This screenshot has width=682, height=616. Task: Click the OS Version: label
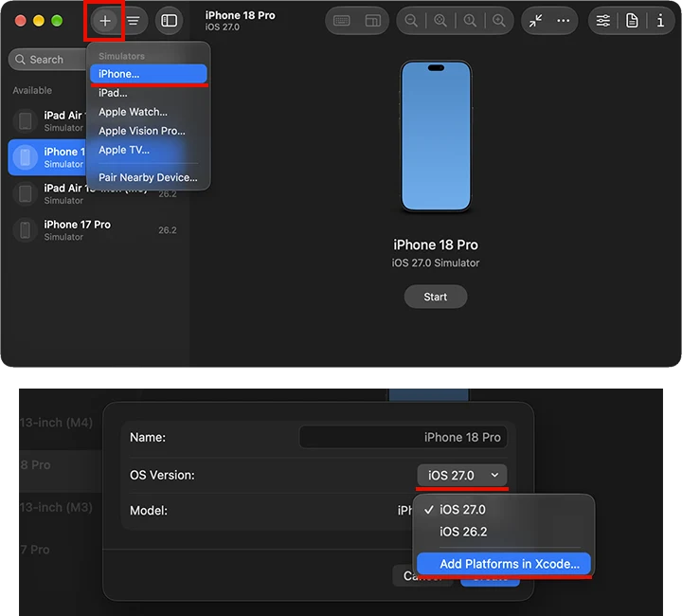(x=162, y=475)
